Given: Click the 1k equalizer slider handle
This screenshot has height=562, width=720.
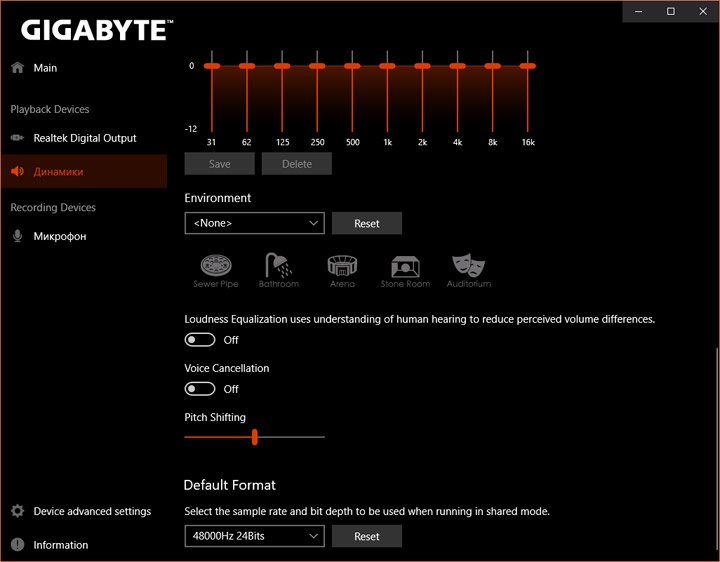Looking at the screenshot, I should point(387,66).
